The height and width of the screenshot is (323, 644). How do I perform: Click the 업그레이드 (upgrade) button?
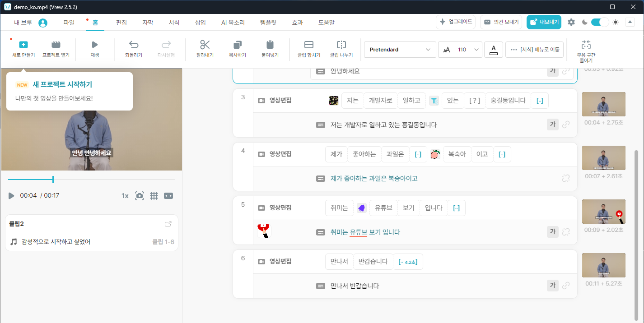[x=456, y=22]
